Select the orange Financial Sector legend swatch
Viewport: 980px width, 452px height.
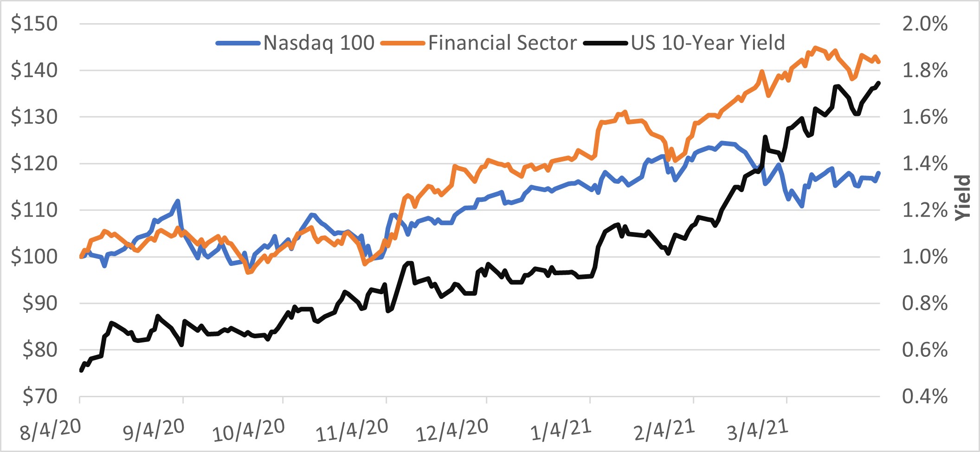point(402,44)
